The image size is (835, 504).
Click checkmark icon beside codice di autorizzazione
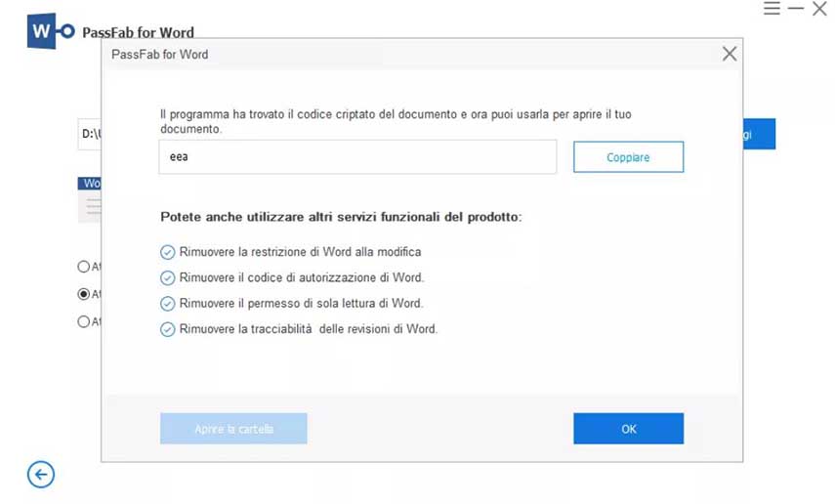coord(167,277)
